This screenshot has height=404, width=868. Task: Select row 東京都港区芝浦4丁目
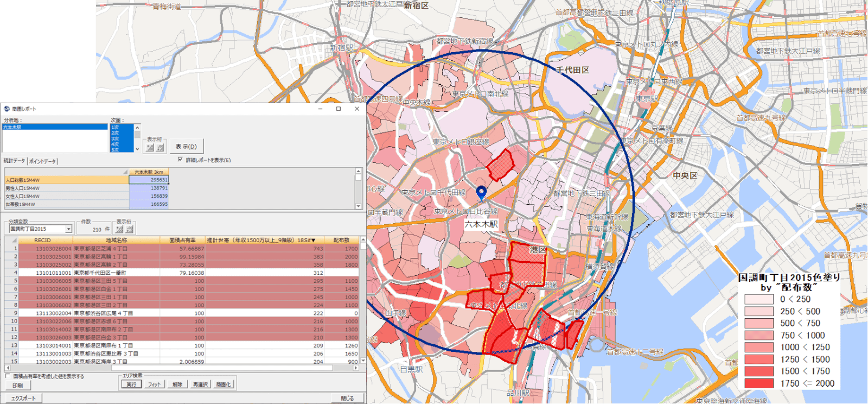tap(182, 248)
